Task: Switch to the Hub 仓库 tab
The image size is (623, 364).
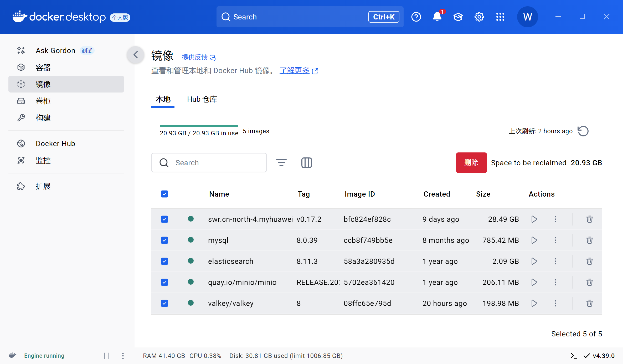Action: 202,100
